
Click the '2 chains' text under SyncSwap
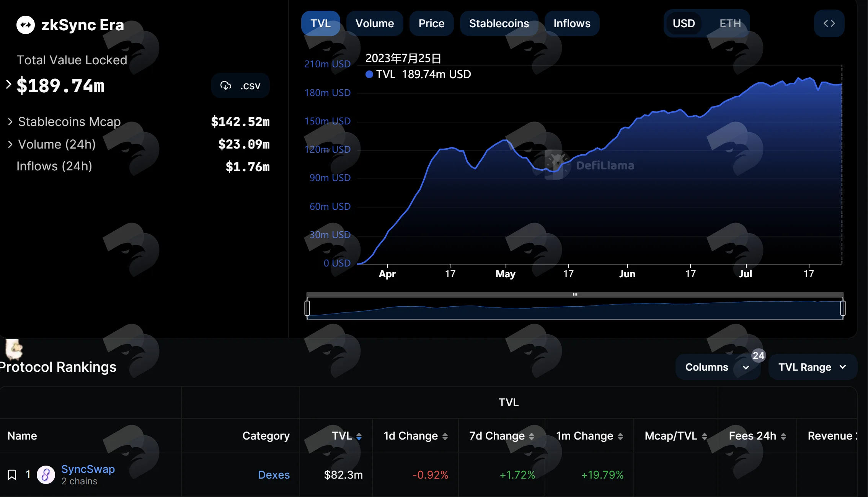click(x=79, y=481)
